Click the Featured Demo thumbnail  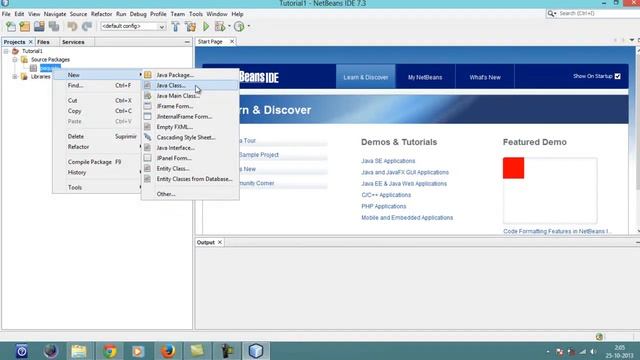point(550,190)
